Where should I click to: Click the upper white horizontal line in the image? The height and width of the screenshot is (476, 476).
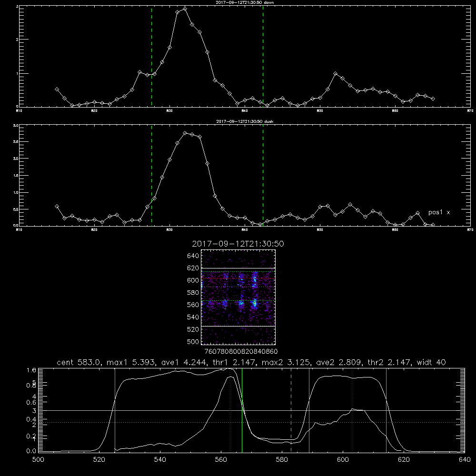click(x=238, y=268)
